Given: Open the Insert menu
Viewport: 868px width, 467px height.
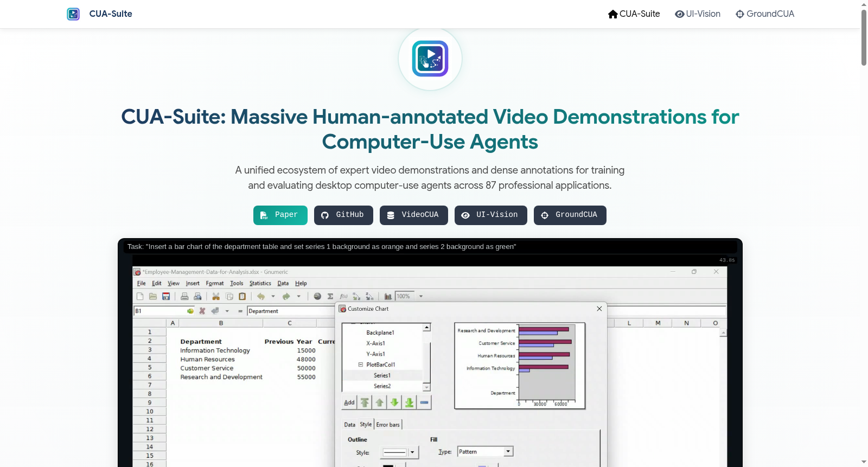Looking at the screenshot, I should pos(193,283).
